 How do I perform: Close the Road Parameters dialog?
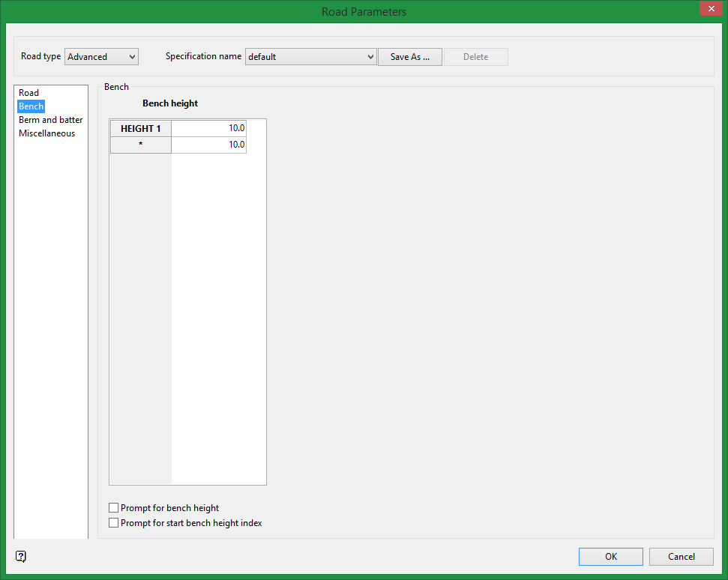(x=709, y=9)
